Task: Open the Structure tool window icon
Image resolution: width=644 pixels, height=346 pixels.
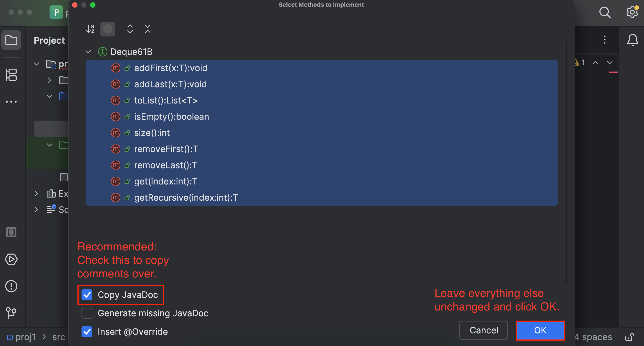Action: click(11, 74)
